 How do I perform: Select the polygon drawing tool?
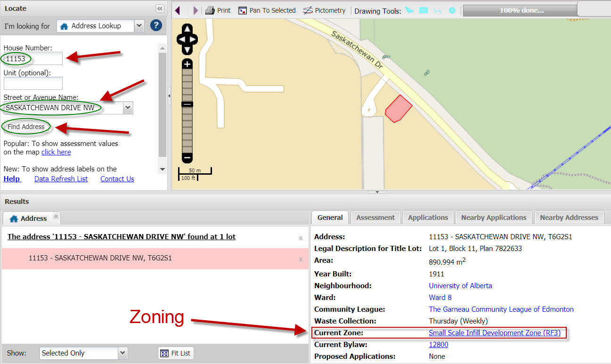409,10
